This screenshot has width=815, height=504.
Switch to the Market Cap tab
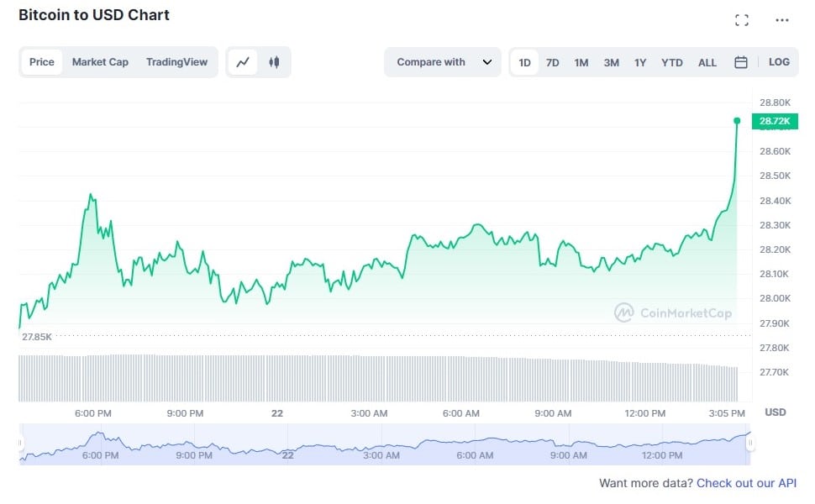click(x=100, y=62)
